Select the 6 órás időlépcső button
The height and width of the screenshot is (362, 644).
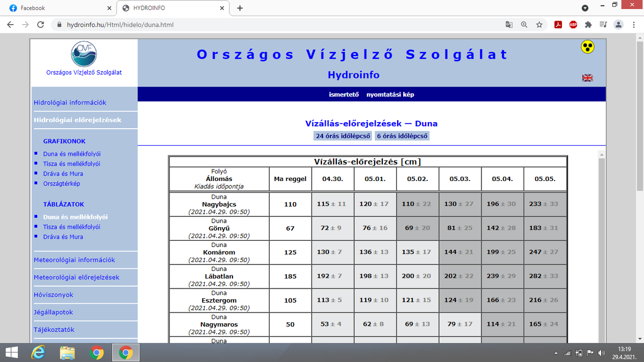point(403,136)
